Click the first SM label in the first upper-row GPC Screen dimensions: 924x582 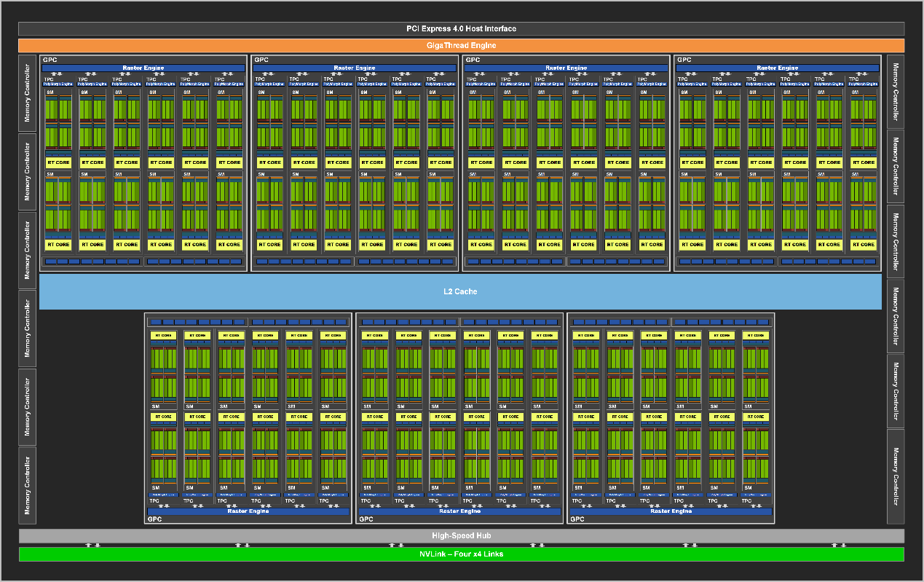tap(50, 93)
